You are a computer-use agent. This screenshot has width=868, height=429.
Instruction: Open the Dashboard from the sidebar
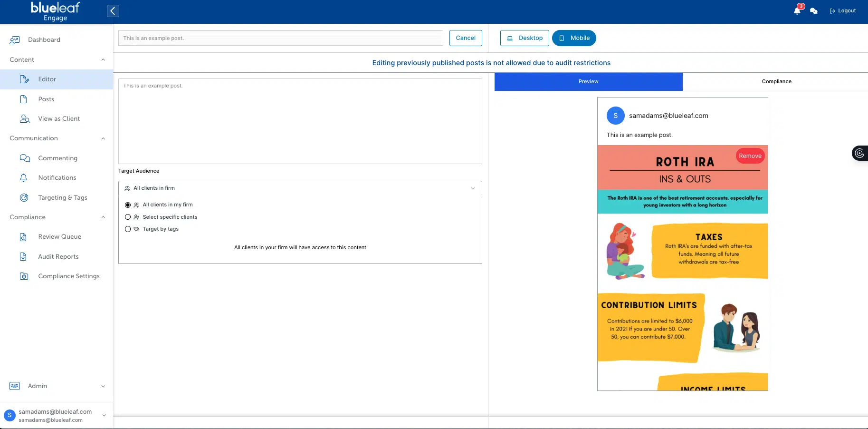pos(45,40)
